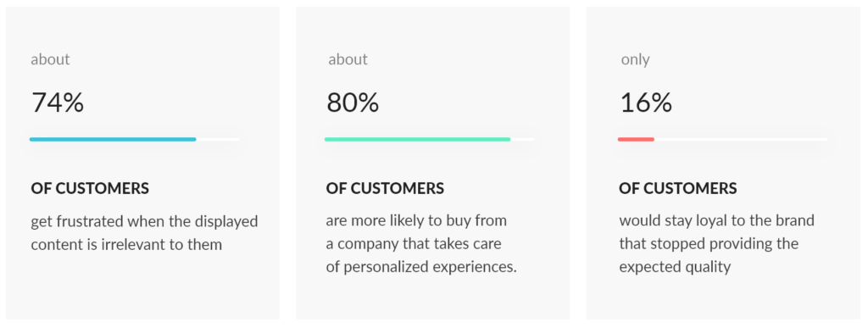Image resolution: width=868 pixels, height=328 pixels.
Task: Select the 16% statistic number
Action: 646,103
